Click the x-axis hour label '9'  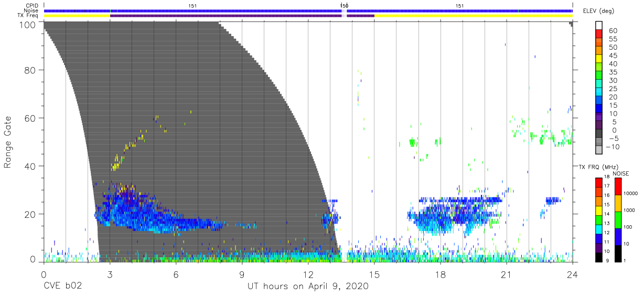(242, 274)
